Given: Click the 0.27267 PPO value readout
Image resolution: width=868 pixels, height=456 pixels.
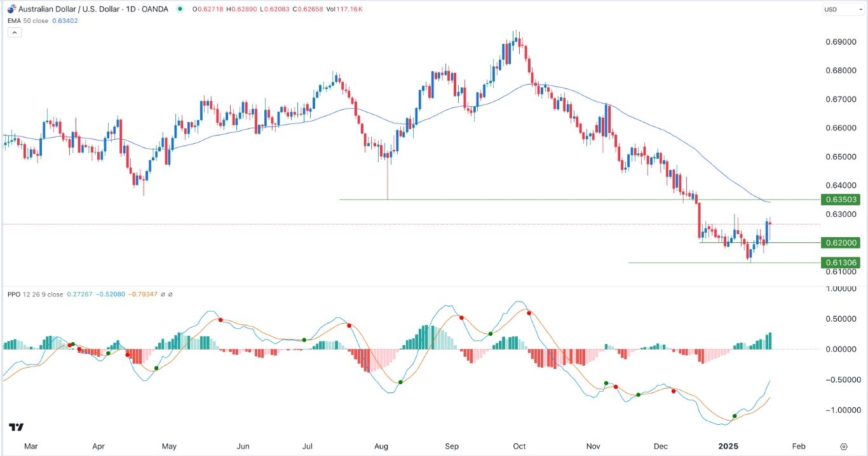Looking at the screenshot, I should click(x=79, y=294).
